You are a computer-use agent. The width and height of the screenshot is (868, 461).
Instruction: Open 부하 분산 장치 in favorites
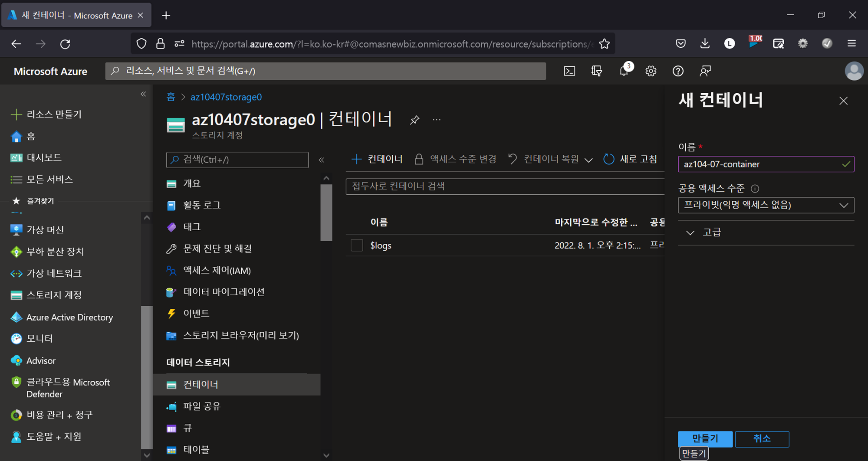tap(47, 252)
